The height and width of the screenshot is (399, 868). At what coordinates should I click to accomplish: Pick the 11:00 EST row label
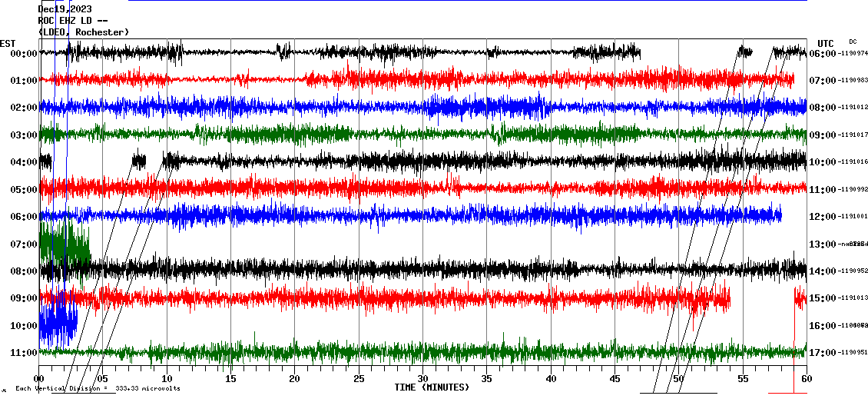[24, 353]
